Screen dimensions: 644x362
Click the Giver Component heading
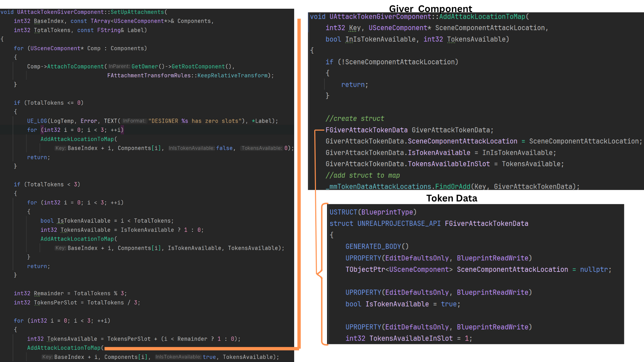[x=430, y=9]
